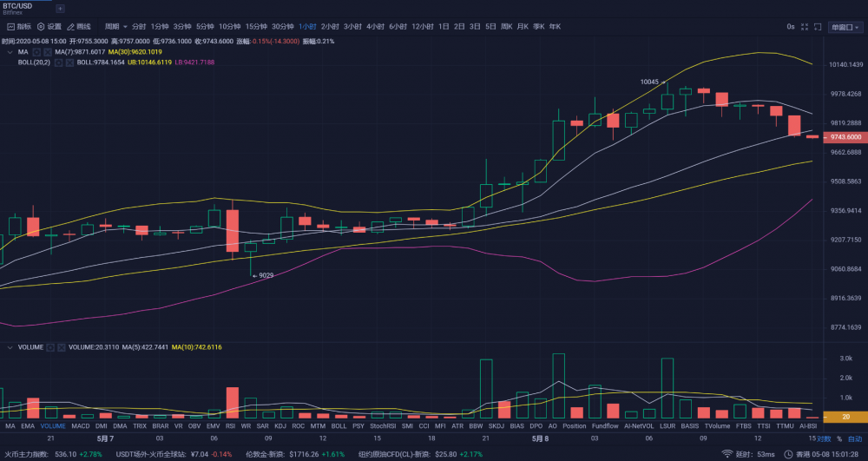Enable 自动 auto scale
The width and height of the screenshot is (868, 461).
tap(855, 439)
